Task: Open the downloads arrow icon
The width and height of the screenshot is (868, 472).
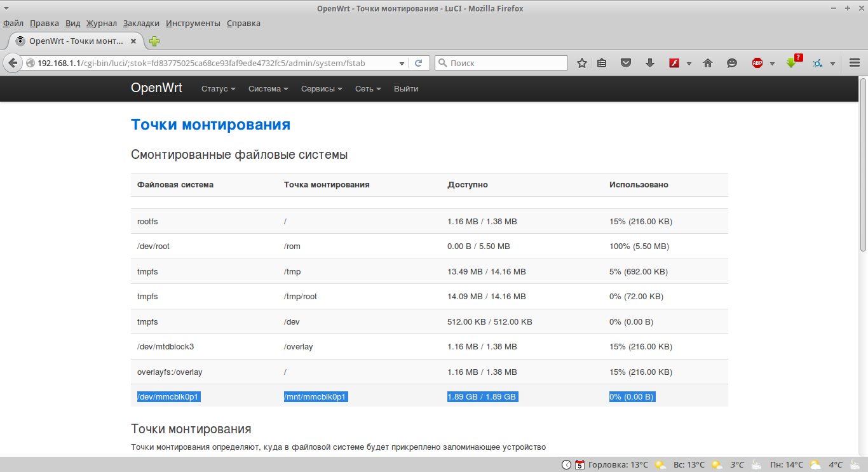Action: (649, 63)
